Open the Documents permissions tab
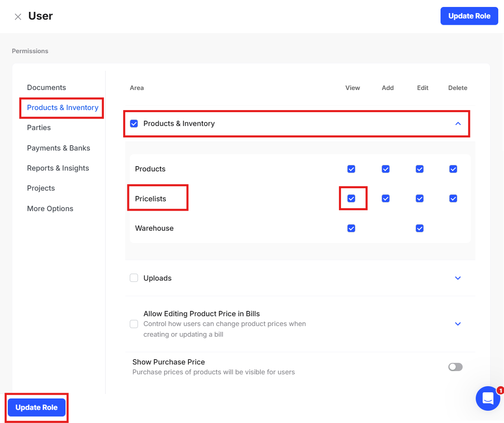Screen dimensions: 504x423 (x=46, y=88)
